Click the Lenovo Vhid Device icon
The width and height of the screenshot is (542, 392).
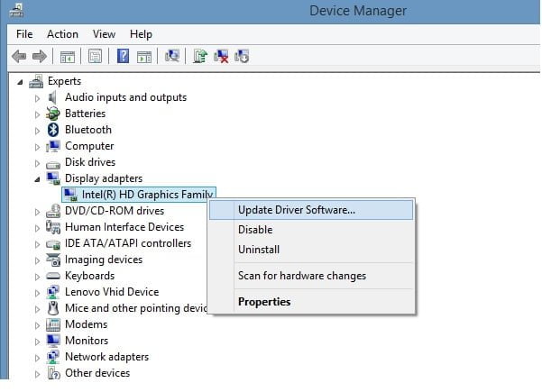(x=53, y=292)
